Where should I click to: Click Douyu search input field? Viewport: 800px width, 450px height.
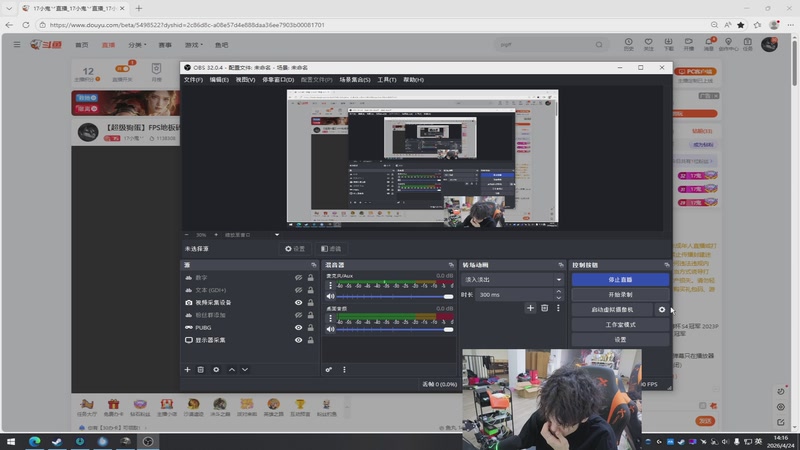click(545, 44)
